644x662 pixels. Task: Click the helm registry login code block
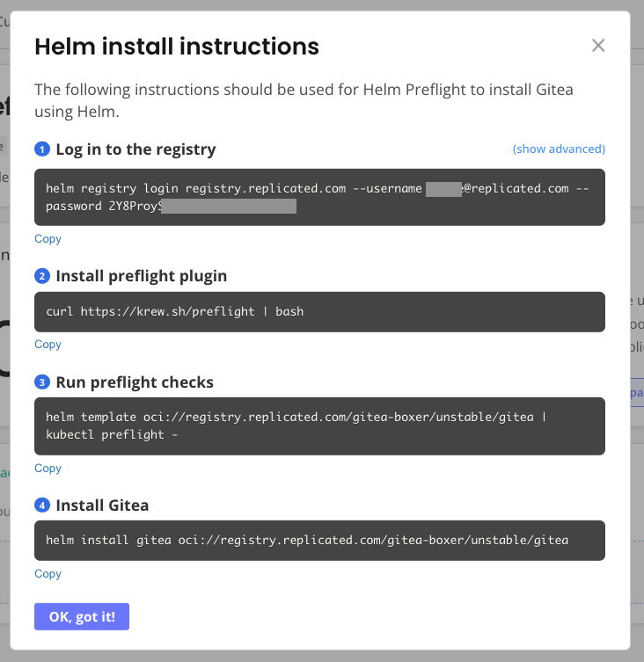pos(319,197)
